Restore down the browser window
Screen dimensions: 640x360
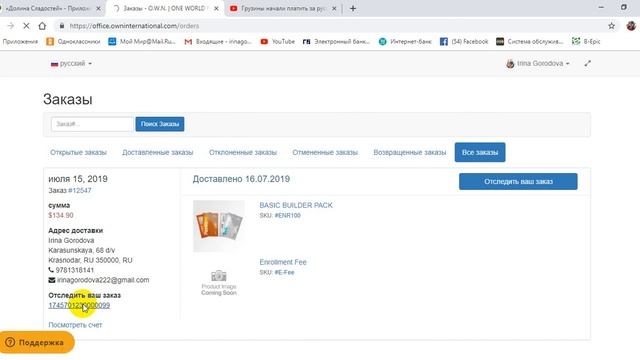click(x=624, y=7)
